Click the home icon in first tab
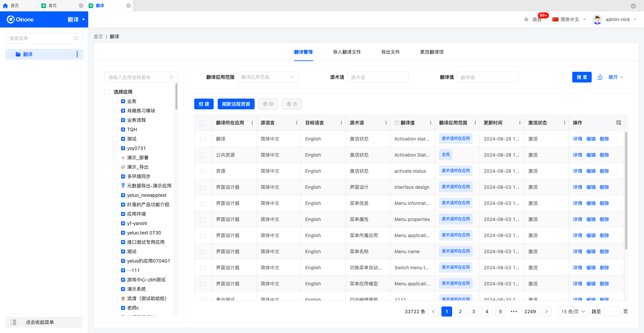Viewport: 644px width, 333px height. coord(5,6)
